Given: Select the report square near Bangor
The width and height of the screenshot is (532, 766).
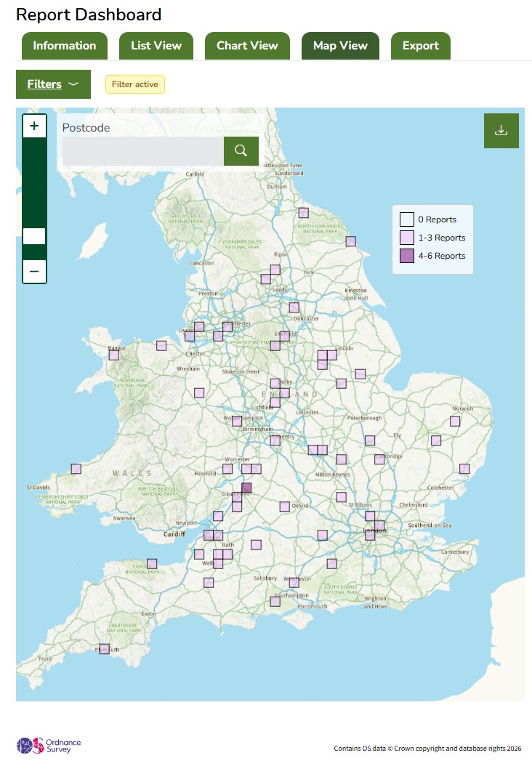Looking at the screenshot, I should click(114, 355).
